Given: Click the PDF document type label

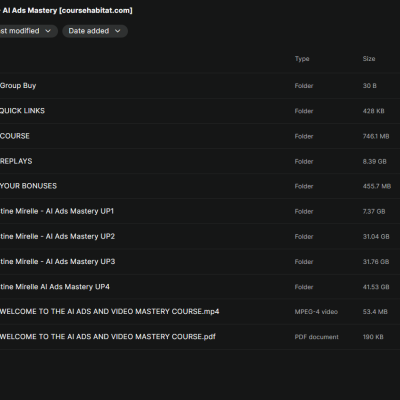Looking at the screenshot, I should pos(316,337).
